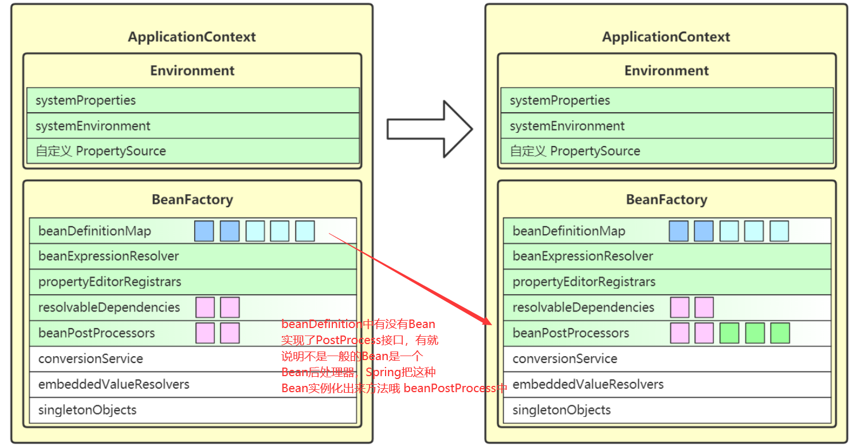Select resolvableDependencies label in the right diagram

[583, 307]
